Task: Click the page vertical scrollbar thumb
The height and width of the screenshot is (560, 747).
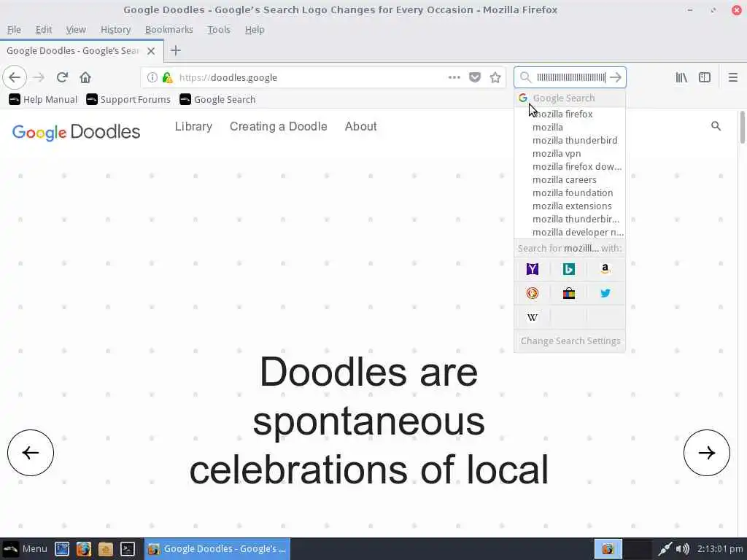Action: click(x=742, y=127)
